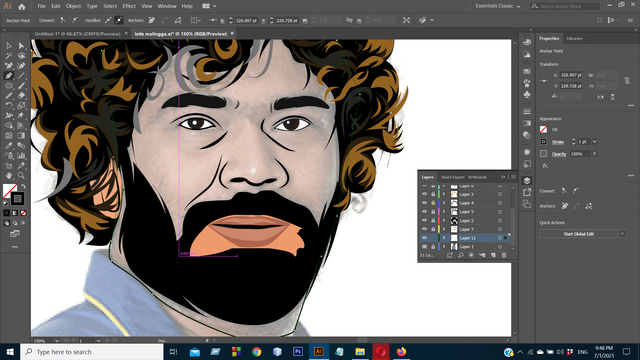The height and width of the screenshot is (360, 640).
Task: Unlock Layer 2 with its lock icon
Action: pos(433,220)
